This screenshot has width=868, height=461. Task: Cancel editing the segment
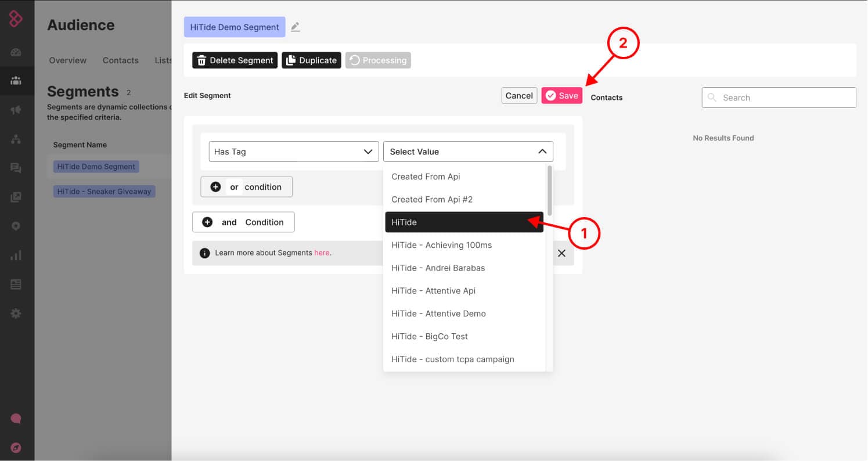pos(519,96)
